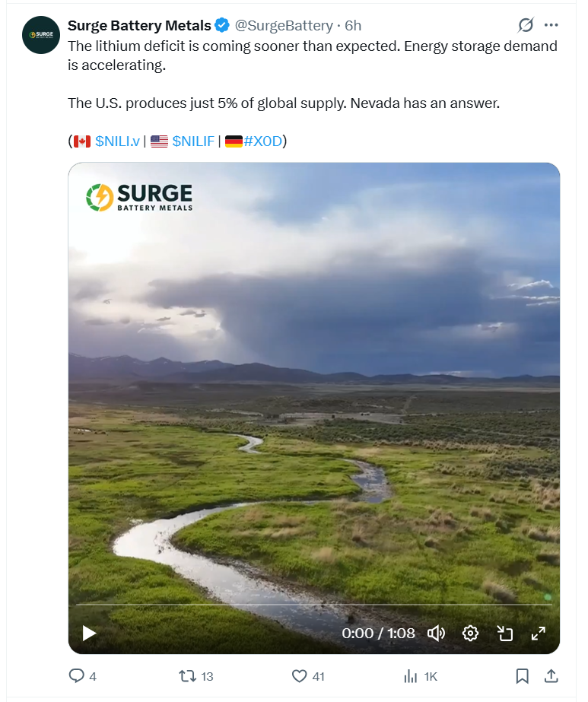Play the video
This screenshot has width=588, height=702.
tap(89, 633)
